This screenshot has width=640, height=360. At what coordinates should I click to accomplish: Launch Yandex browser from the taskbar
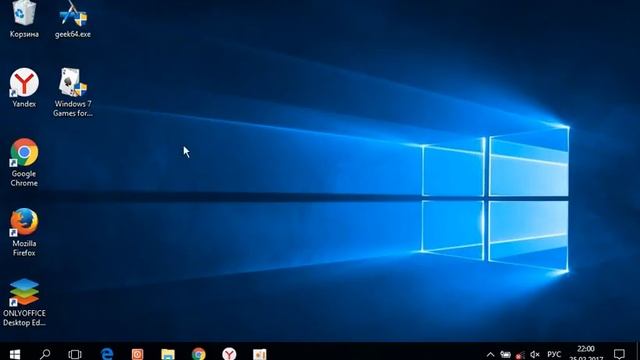229,353
